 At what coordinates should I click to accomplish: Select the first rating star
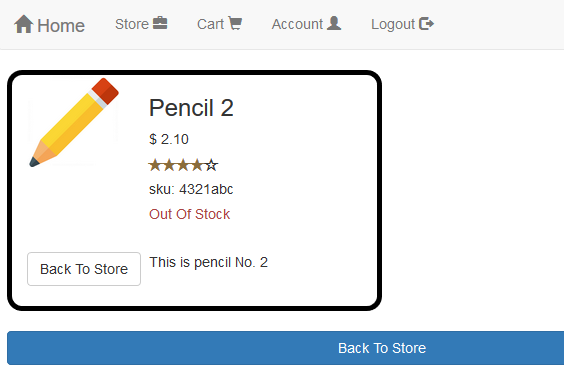[x=155, y=165]
